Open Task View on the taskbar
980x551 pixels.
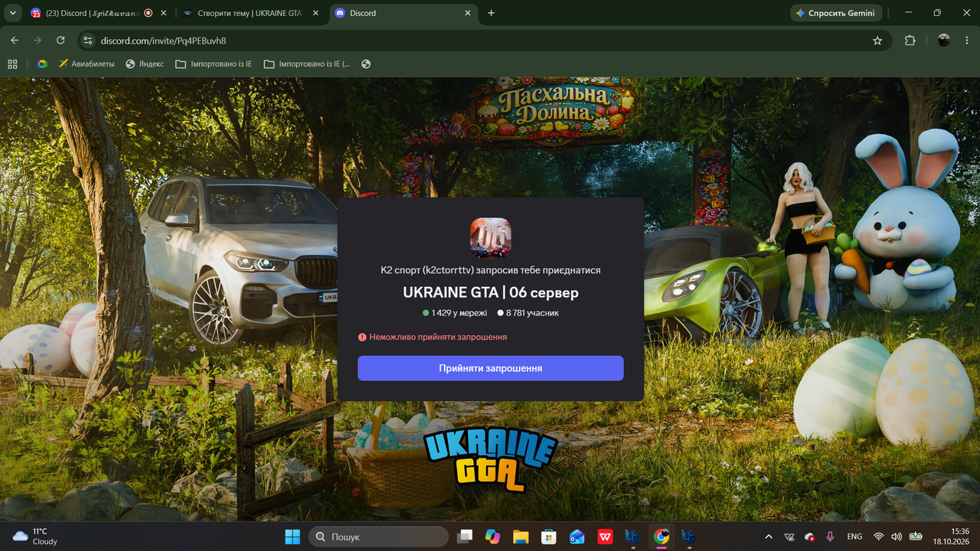pos(465,536)
